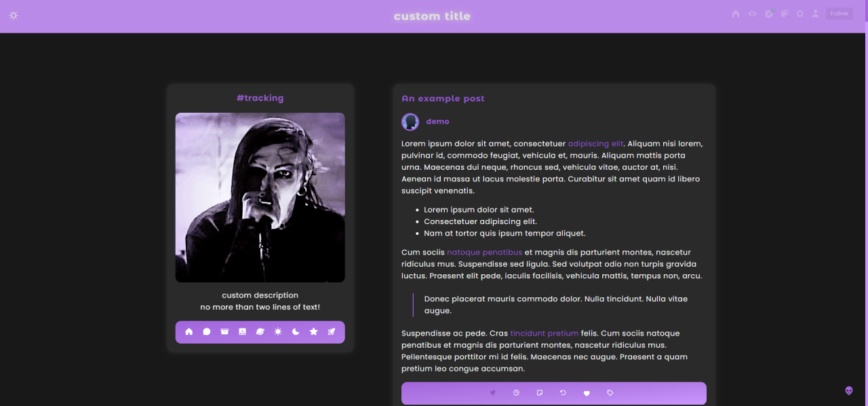The height and width of the screenshot is (406, 868).
Task: Click the planet icon in sidebar nav
Action: [260, 332]
